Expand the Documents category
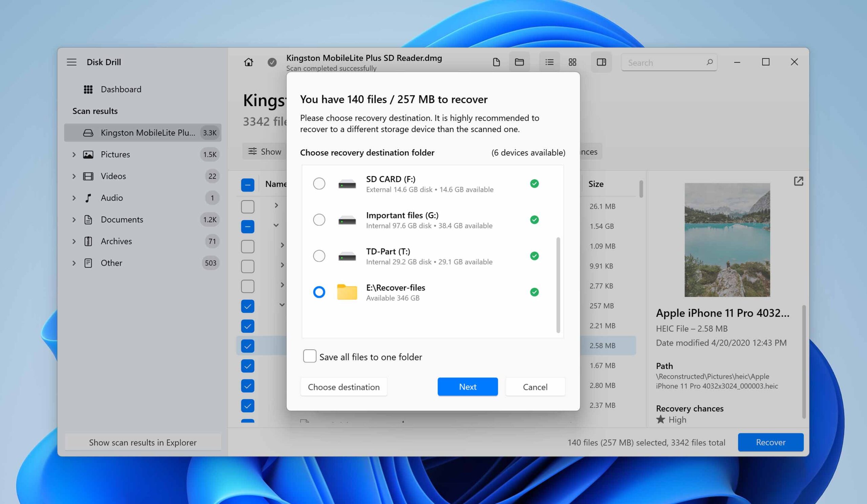Image resolution: width=867 pixels, height=504 pixels. click(73, 219)
